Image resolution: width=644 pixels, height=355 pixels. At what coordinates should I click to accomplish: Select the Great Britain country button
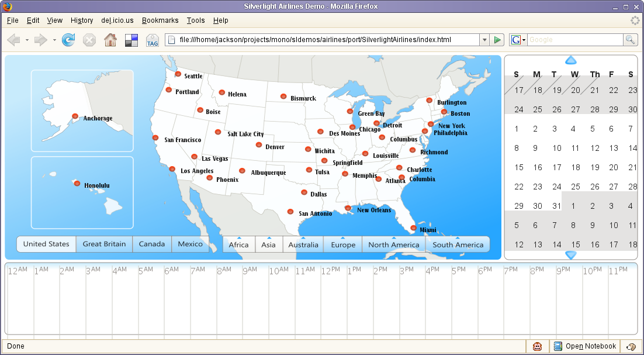pos(105,244)
